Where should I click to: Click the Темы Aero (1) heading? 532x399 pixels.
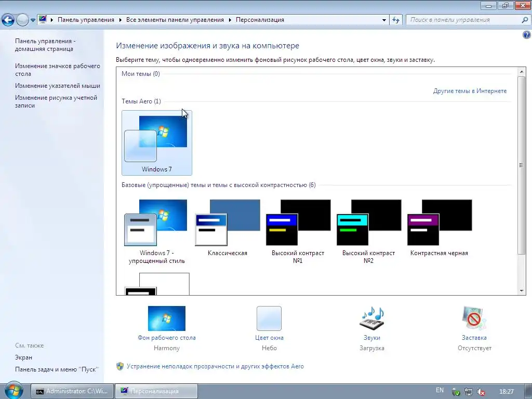(x=141, y=101)
